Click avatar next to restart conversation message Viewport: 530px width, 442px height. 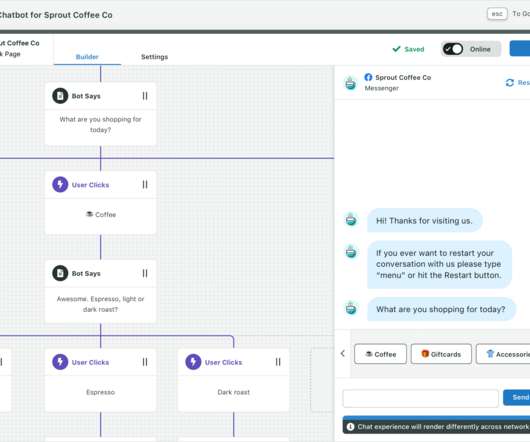[x=351, y=251]
